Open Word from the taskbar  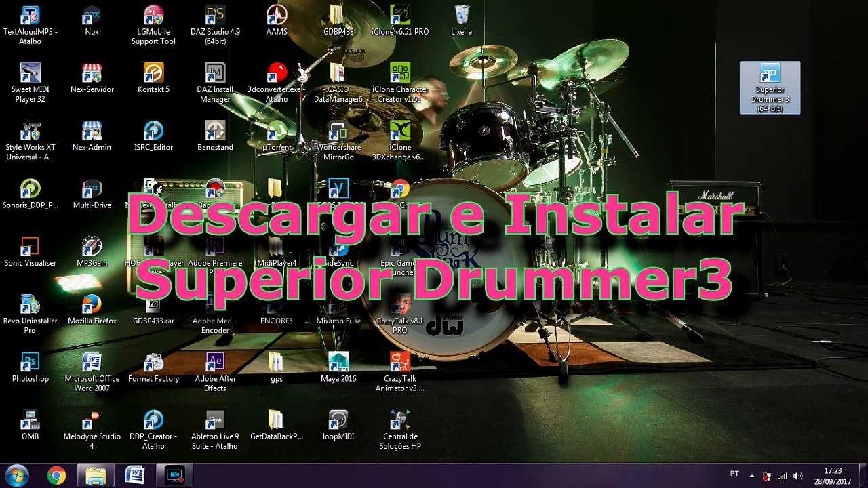click(x=135, y=476)
